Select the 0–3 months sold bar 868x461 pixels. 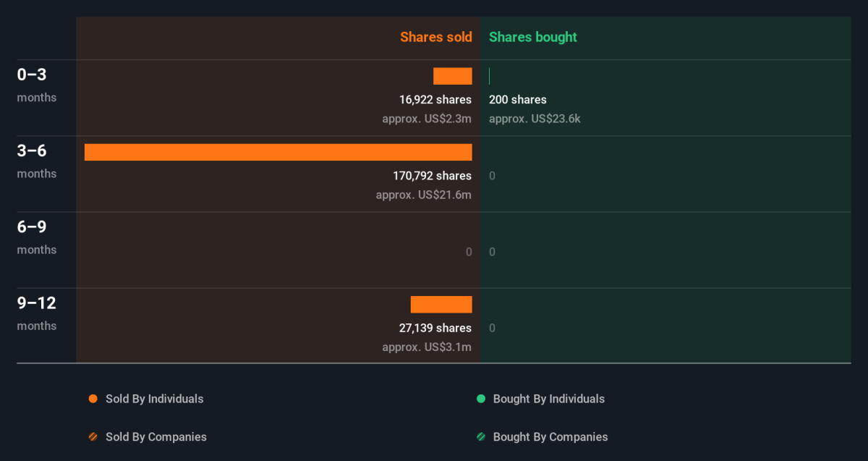(x=453, y=76)
